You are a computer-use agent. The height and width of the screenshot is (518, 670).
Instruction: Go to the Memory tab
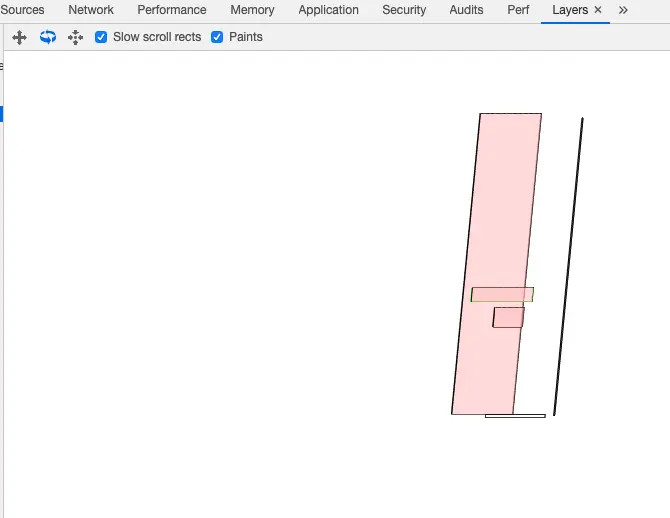point(252,10)
